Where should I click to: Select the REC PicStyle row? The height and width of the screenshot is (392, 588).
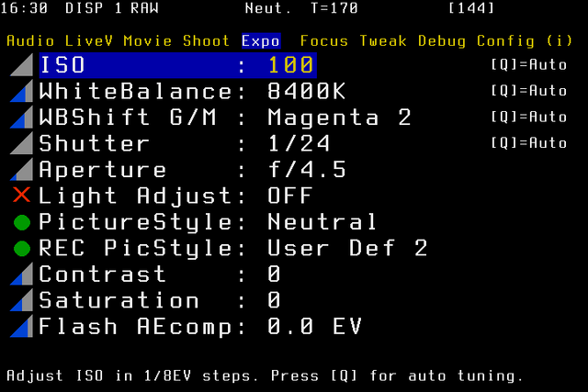click(232, 248)
